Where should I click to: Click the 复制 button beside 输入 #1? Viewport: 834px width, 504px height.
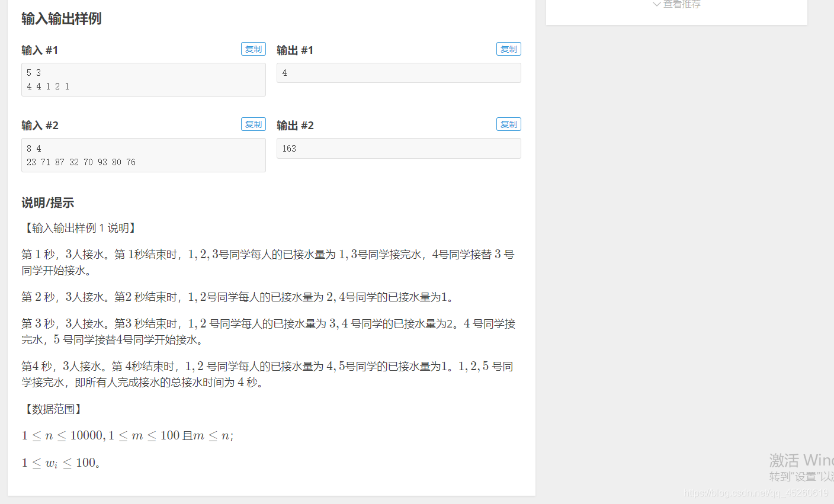(253, 49)
